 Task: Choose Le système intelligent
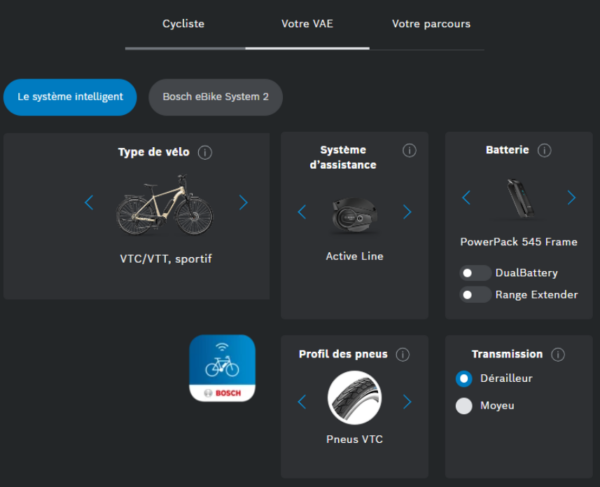[70, 97]
